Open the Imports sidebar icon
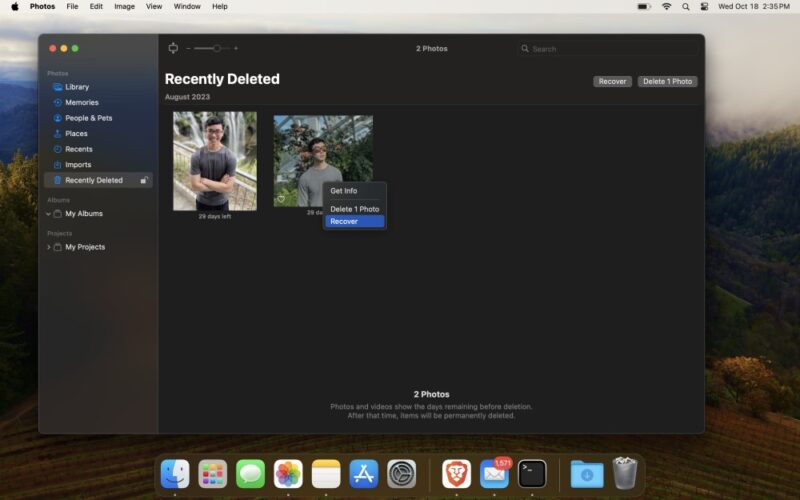This screenshot has height=500, width=800. 58,165
